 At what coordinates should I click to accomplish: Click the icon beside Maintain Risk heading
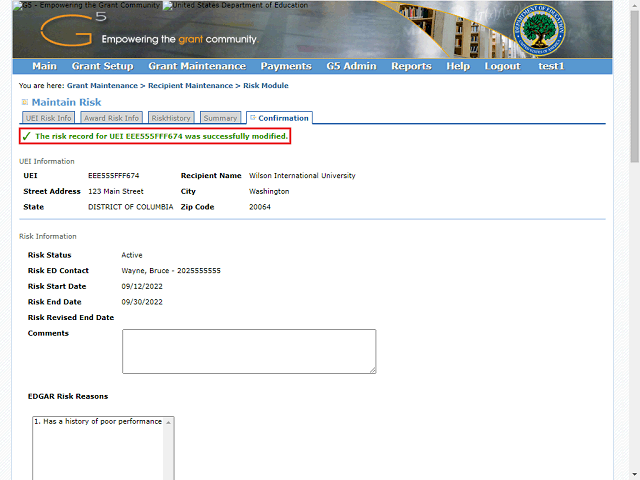pos(24,102)
